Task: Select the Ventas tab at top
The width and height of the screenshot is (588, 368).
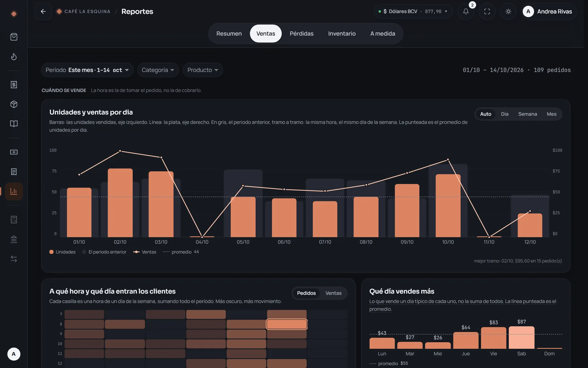Action: point(266,34)
